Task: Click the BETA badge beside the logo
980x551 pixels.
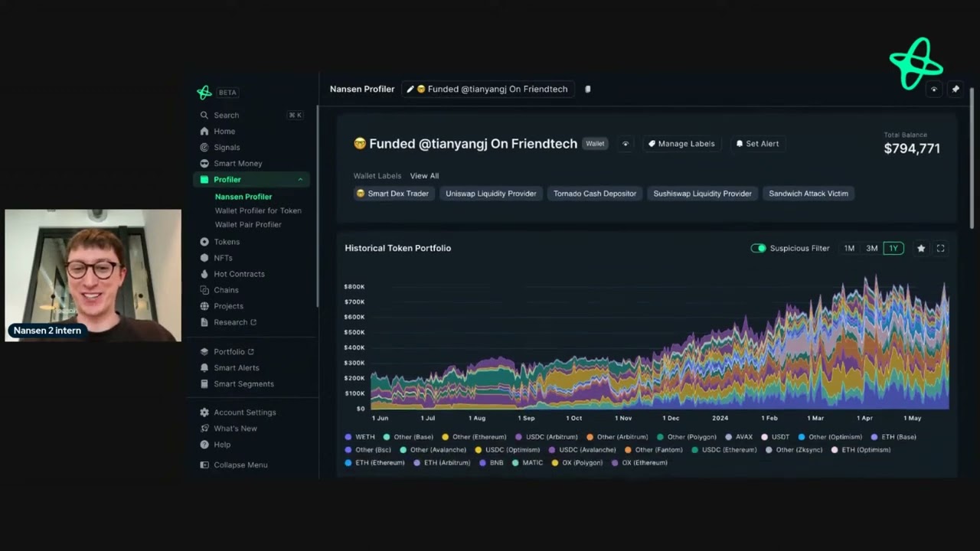Action: click(x=227, y=93)
